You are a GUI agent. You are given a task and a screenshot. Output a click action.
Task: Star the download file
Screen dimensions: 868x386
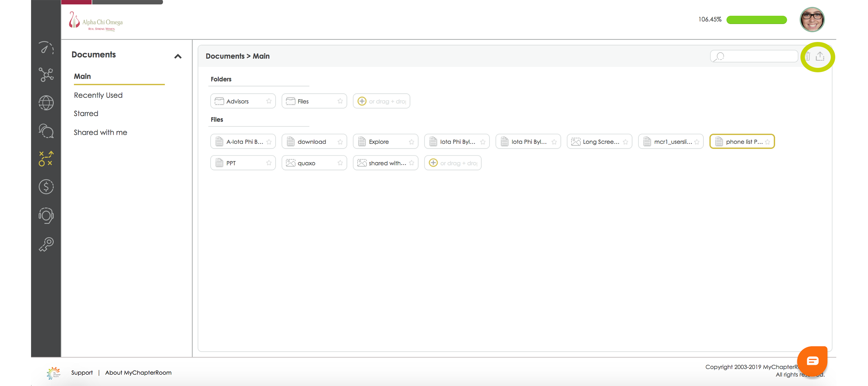pyautogui.click(x=340, y=142)
